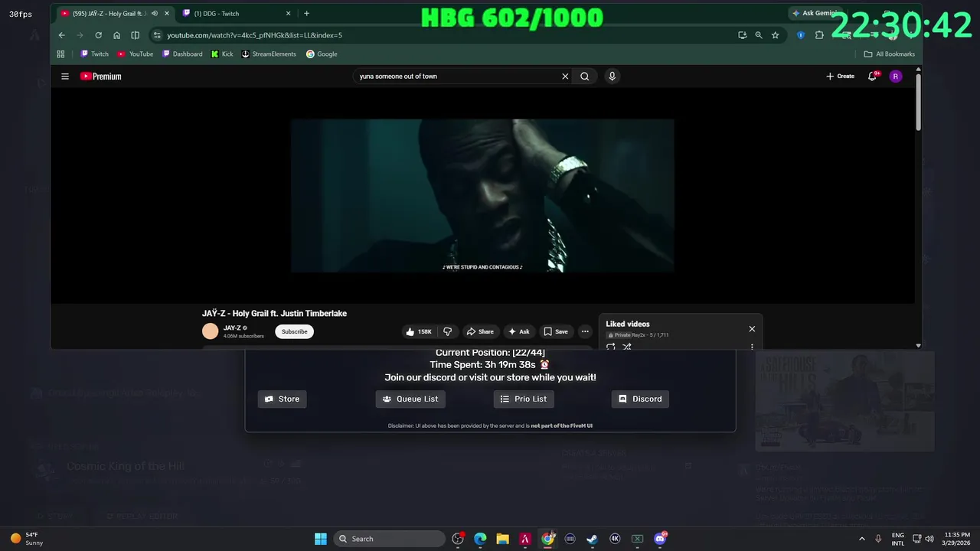Subscribe to the JAY-Z channel
This screenshot has width=980, height=551.
294,331
